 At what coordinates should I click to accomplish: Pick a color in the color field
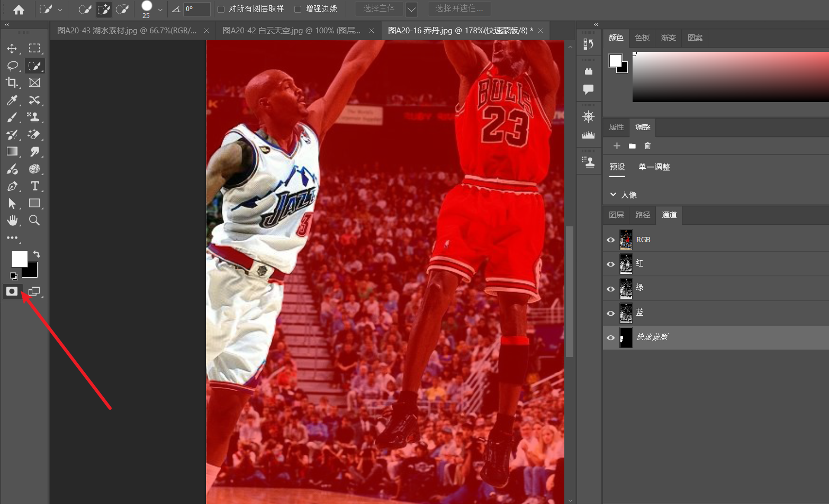pos(731,77)
